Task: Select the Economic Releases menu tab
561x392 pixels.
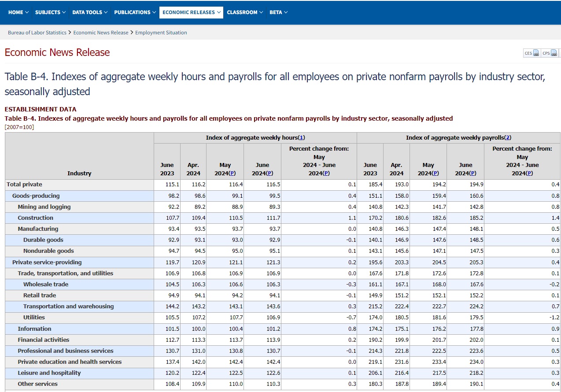Action: [x=191, y=12]
